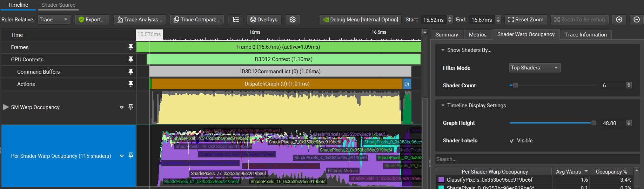Collapse the Show Shaders By section

point(443,50)
